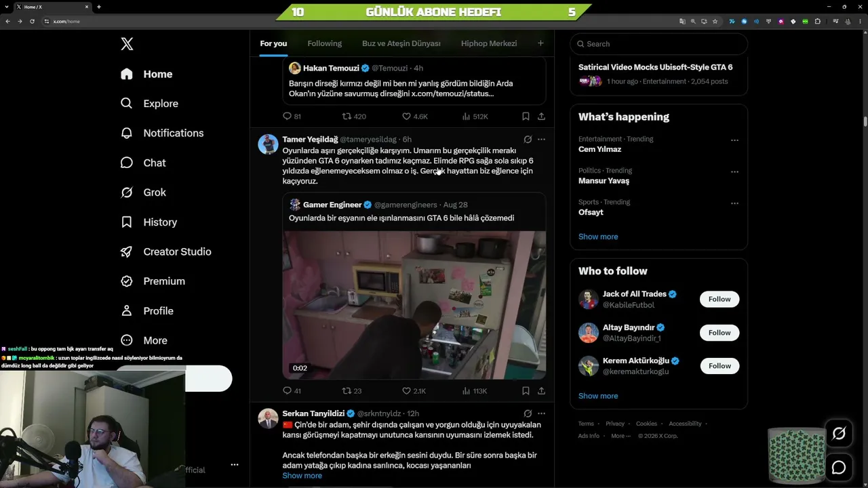Open a new browser tab

[99, 7]
